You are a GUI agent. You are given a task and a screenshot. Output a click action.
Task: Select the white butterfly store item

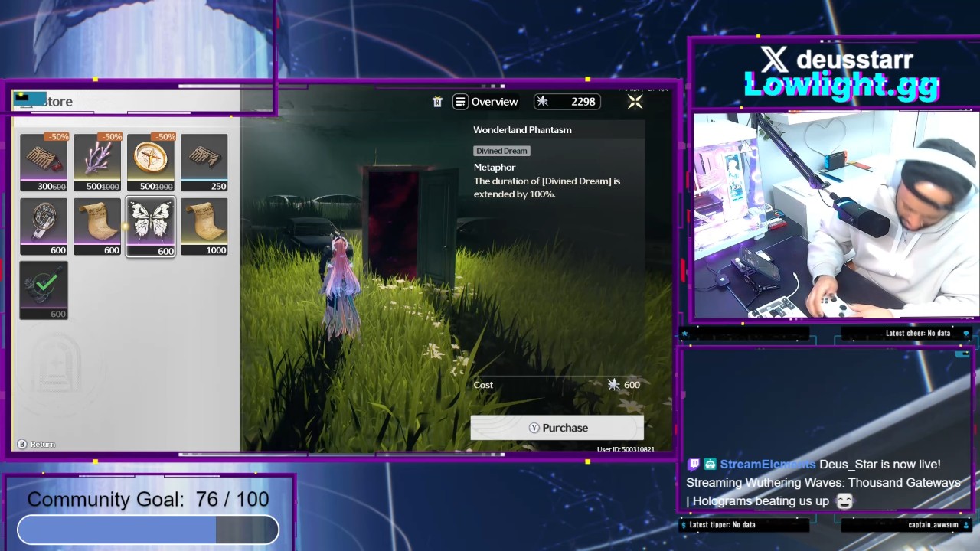click(x=151, y=227)
